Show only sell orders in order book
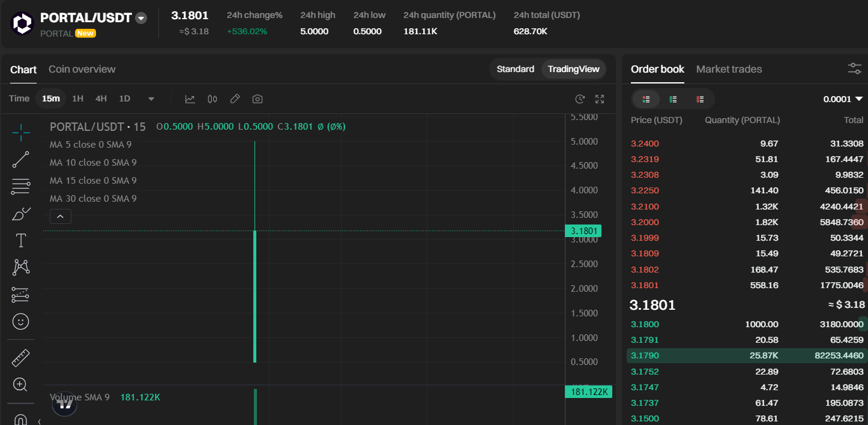Image resolution: width=868 pixels, height=425 pixels. coord(700,99)
